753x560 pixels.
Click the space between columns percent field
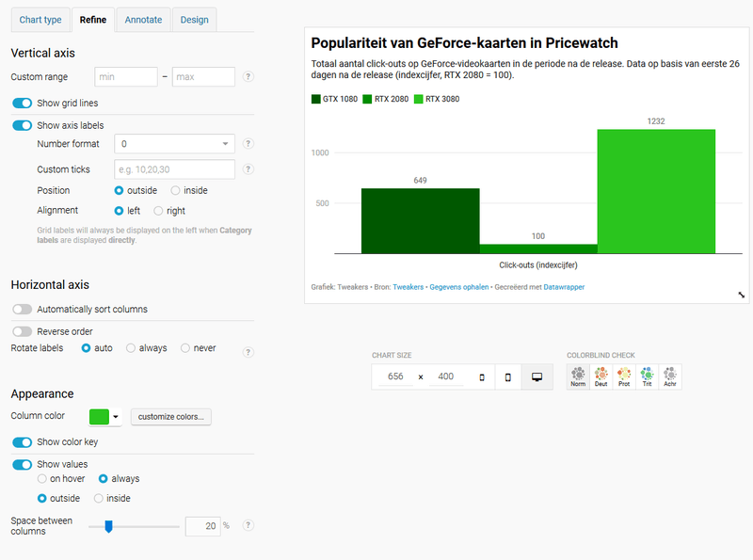tap(203, 526)
